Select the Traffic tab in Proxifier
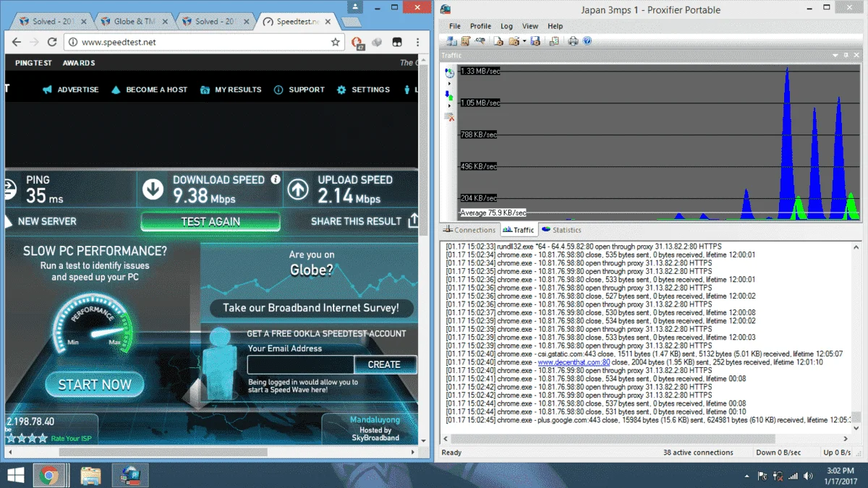868x488 pixels. point(519,230)
